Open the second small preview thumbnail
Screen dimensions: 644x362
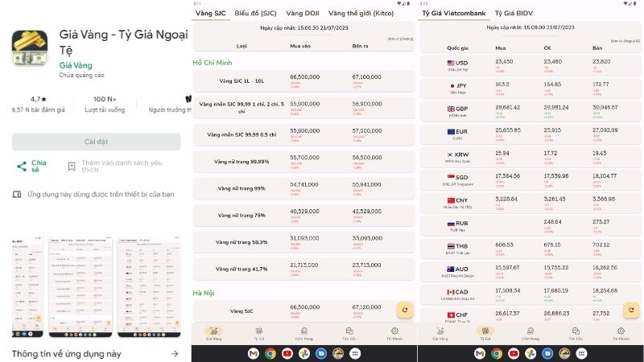(80, 287)
